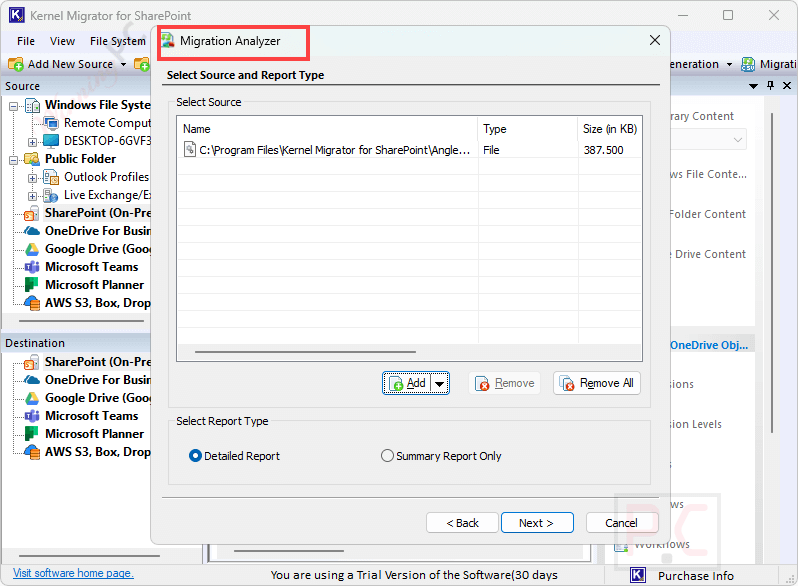This screenshot has width=798, height=586.
Task: Select AWS S3, Box, Dropbox icon under Destination
Action: pos(32,452)
